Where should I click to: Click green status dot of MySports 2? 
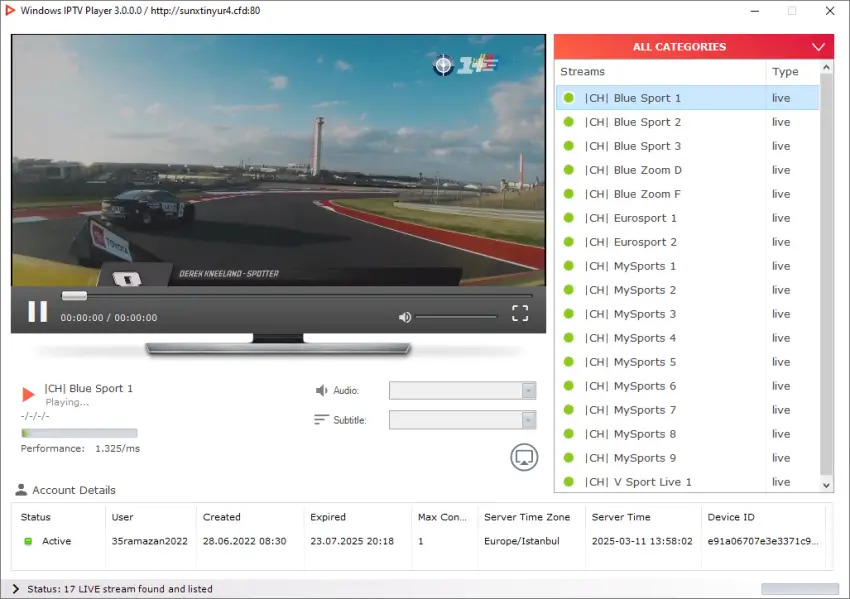[569, 289]
